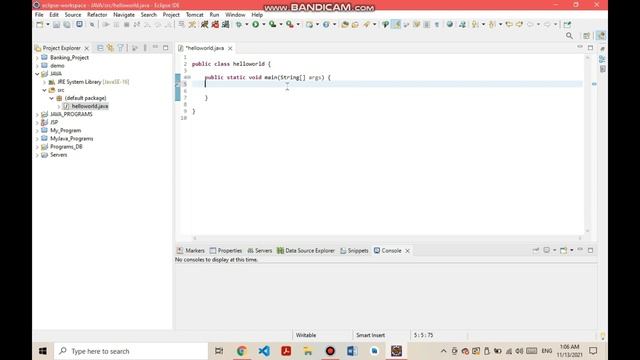Open the Tomcat menu
640x360 pixels.
coord(194,15)
